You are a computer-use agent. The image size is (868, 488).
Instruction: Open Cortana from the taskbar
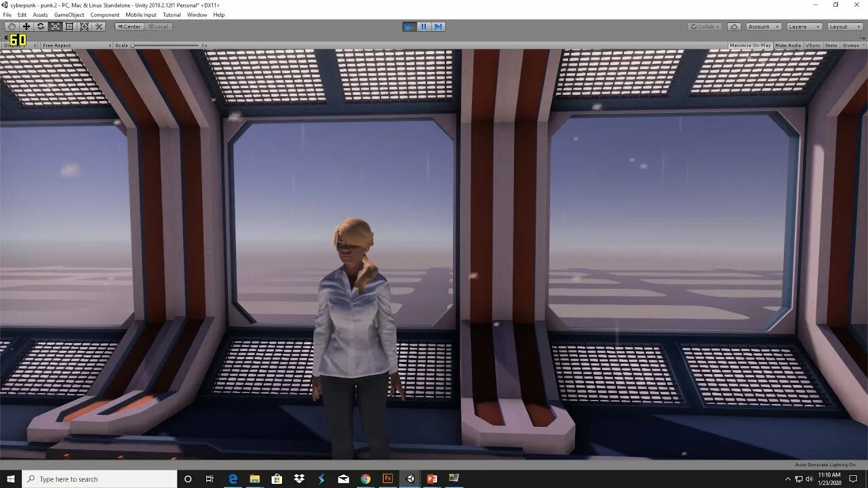click(188, 479)
